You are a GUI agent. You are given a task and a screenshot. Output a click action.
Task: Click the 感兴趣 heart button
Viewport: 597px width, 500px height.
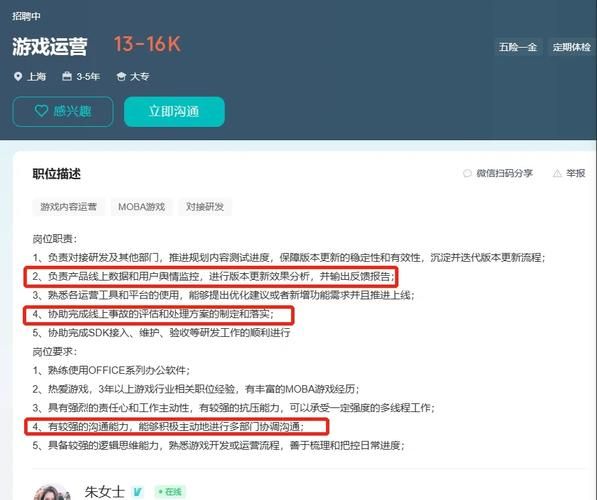click(x=63, y=112)
